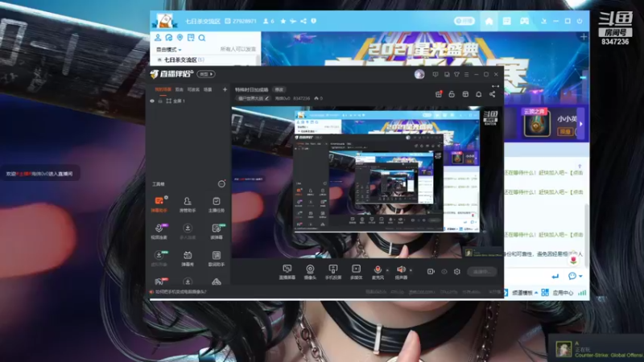Click the notification bell in 直播伴侣

pos(478,94)
